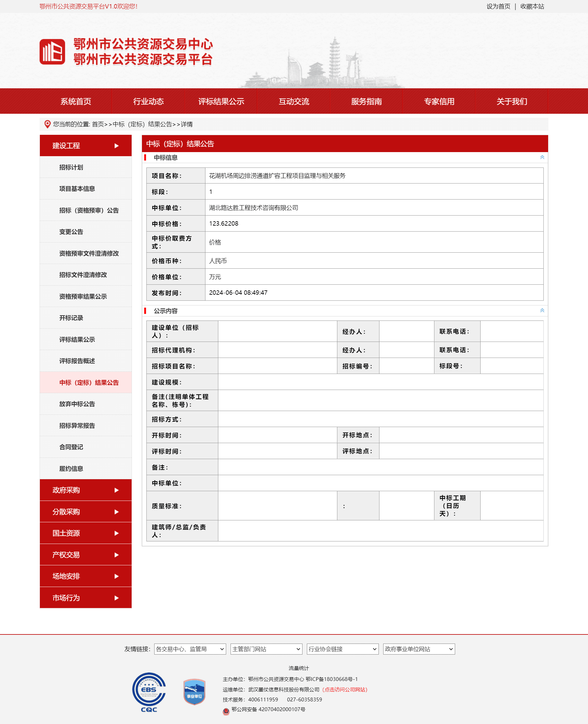Open the 政府事业单位网站 dropdown
The height and width of the screenshot is (724, 588).
[x=419, y=649]
